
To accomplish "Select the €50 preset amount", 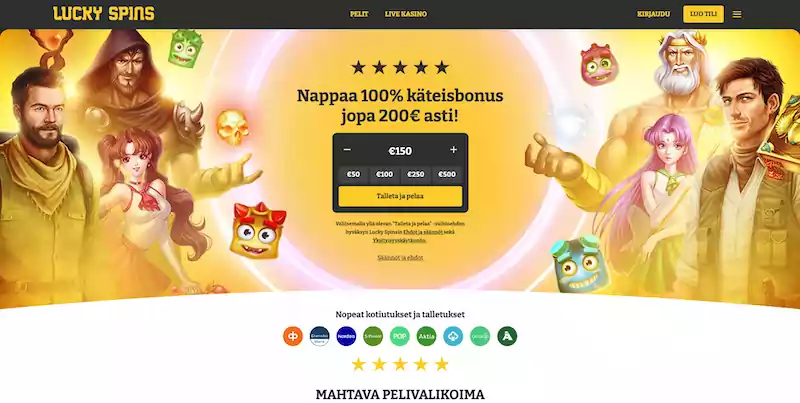I will point(354,174).
